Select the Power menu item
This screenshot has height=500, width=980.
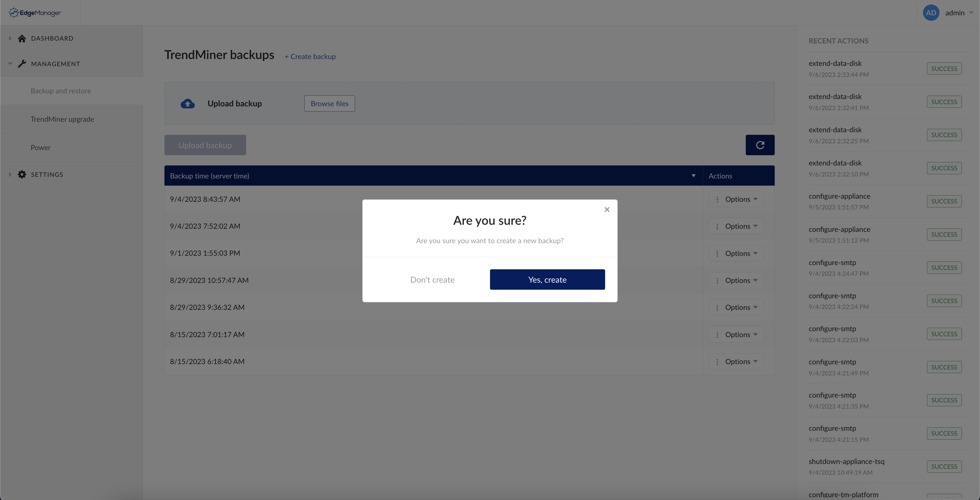[x=41, y=148]
